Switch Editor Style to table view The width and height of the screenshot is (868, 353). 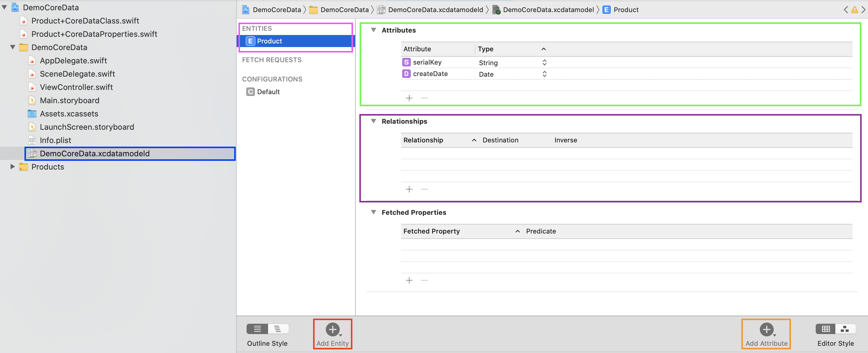coord(826,329)
